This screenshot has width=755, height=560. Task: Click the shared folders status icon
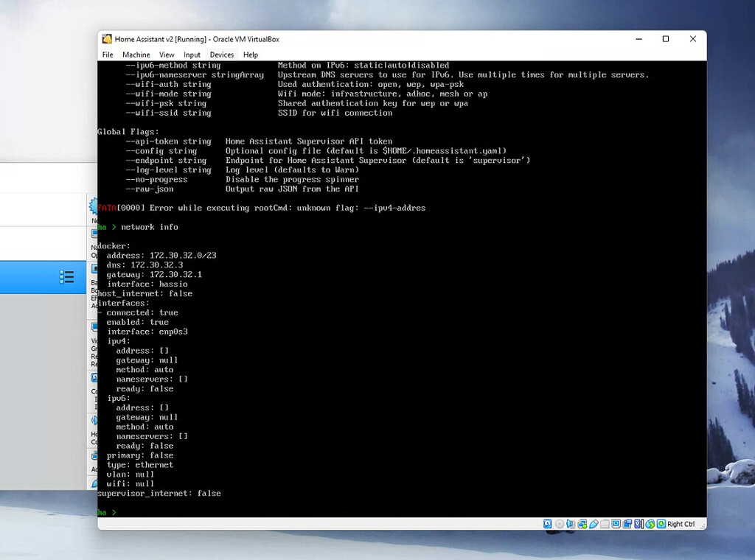605,524
